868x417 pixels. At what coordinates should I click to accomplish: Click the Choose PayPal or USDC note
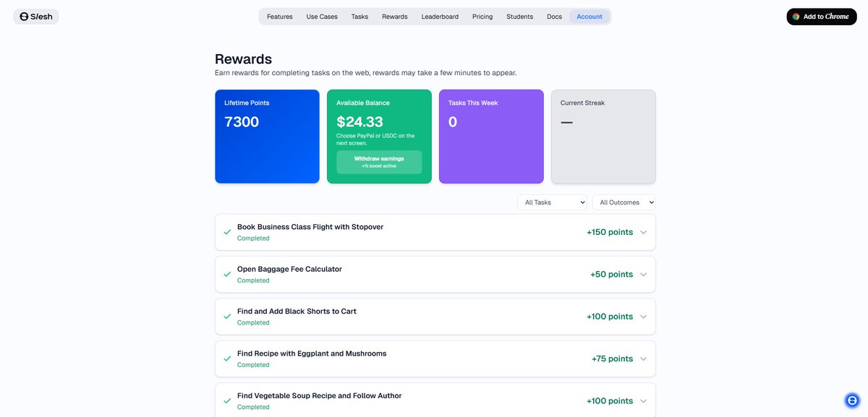(x=375, y=139)
